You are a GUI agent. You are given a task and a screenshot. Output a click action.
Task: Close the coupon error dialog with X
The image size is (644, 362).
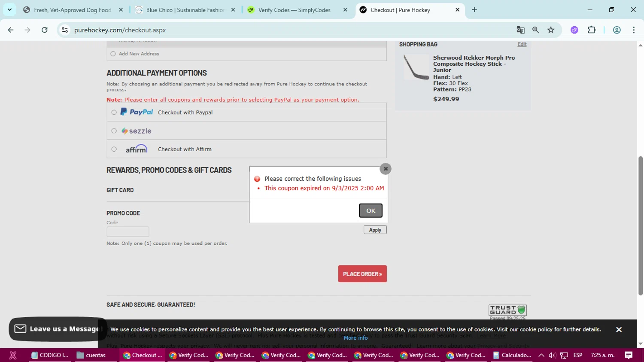point(386,169)
